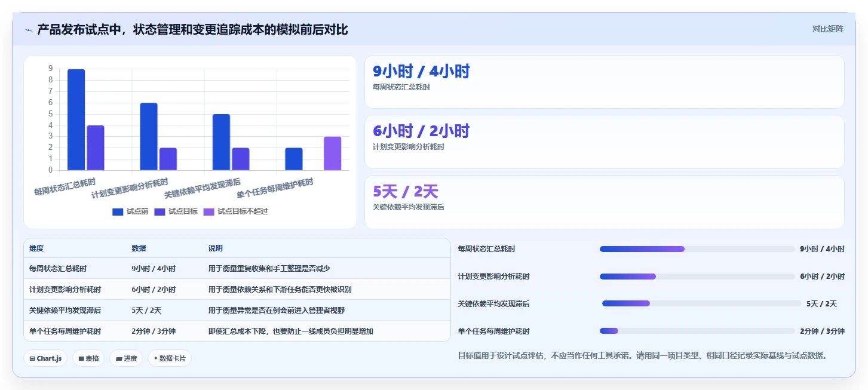Select table cell 计划变更影响分析耗时
868x390 pixels.
click(65, 290)
